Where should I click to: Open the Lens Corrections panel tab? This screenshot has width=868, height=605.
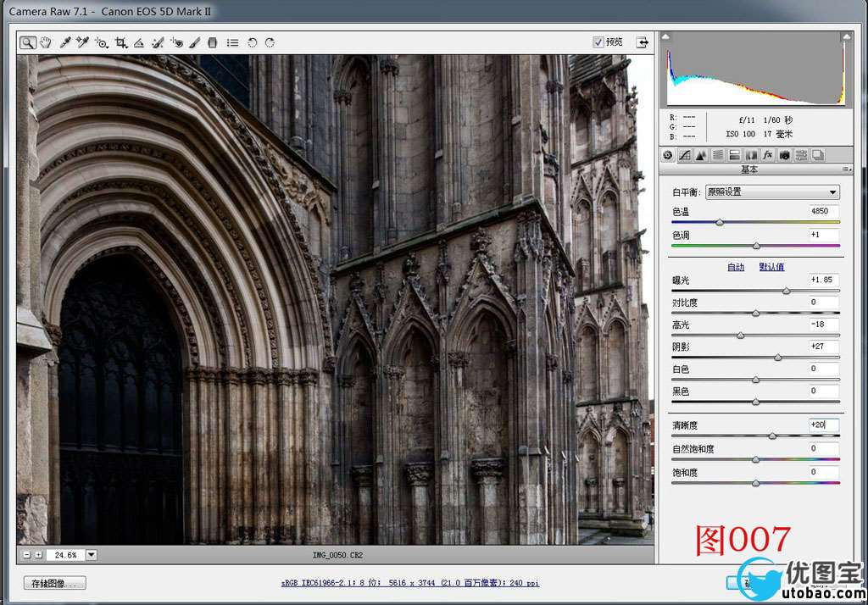pos(751,156)
